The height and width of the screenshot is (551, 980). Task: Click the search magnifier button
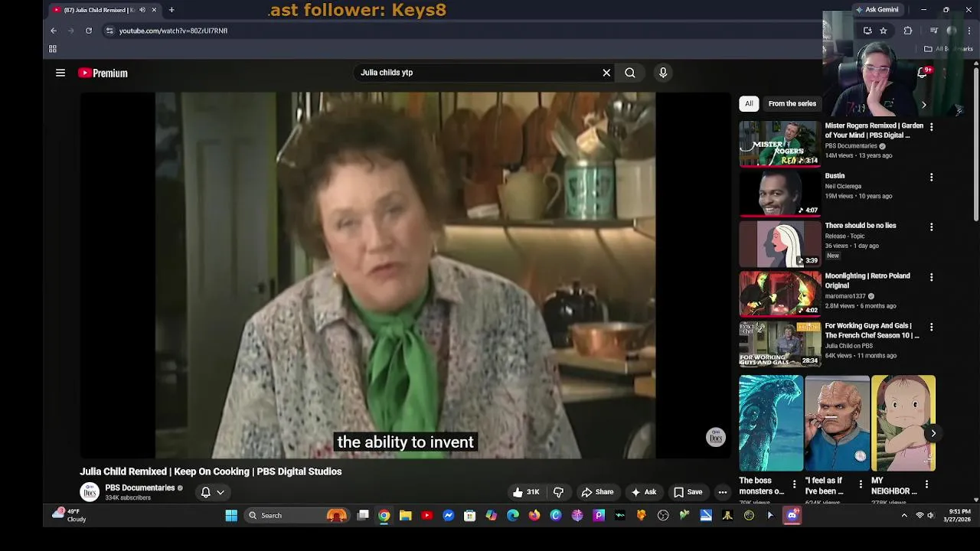pyautogui.click(x=630, y=73)
